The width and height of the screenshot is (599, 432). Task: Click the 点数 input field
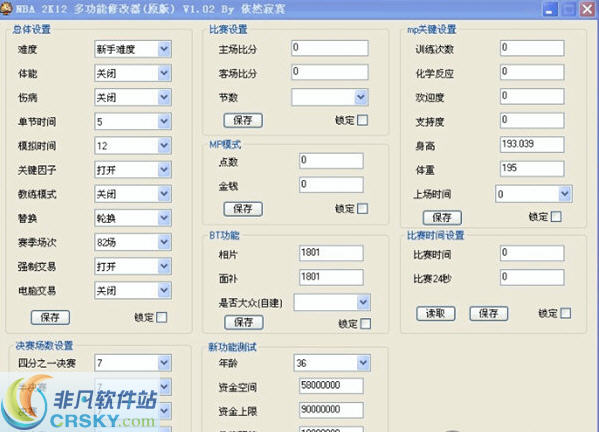tap(331, 161)
